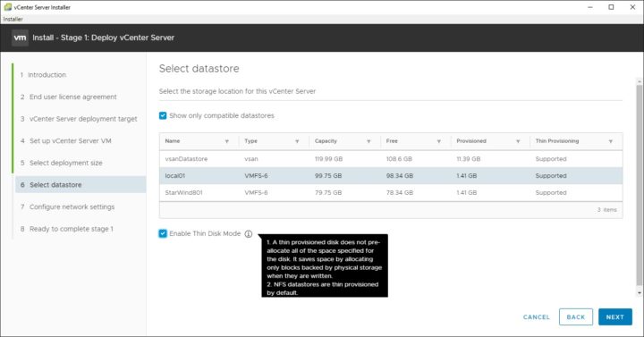Click the VMware vm logo in header
644x337 pixels.
point(20,38)
